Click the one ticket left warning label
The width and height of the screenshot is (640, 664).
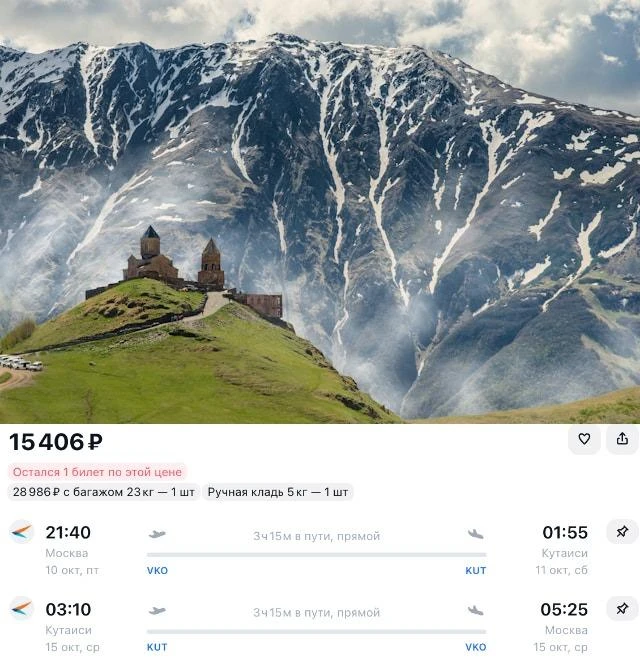pos(97,472)
